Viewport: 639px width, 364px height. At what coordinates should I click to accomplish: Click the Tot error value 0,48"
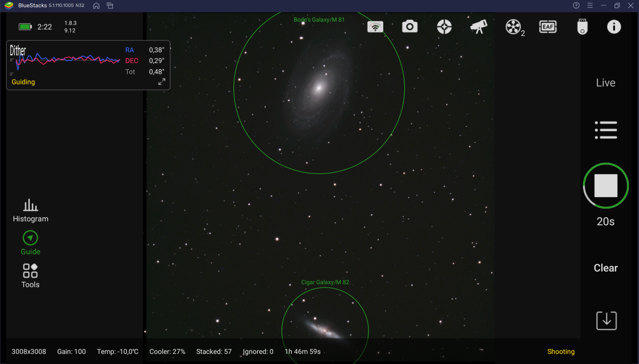[157, 72]
